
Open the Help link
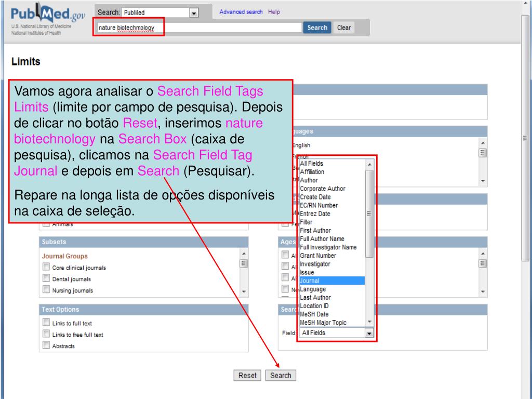[274, 11]
